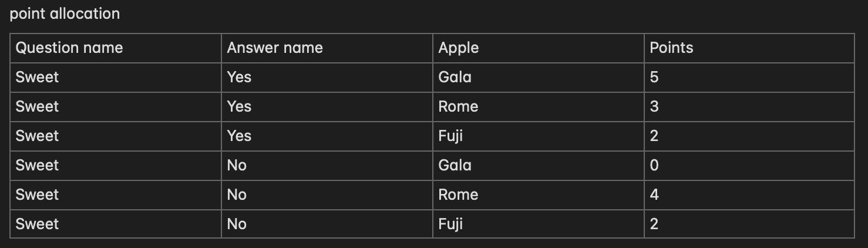The image size is (868, 248).
Task: Click the Fuji cell in the No row
Action: [450, 224]
